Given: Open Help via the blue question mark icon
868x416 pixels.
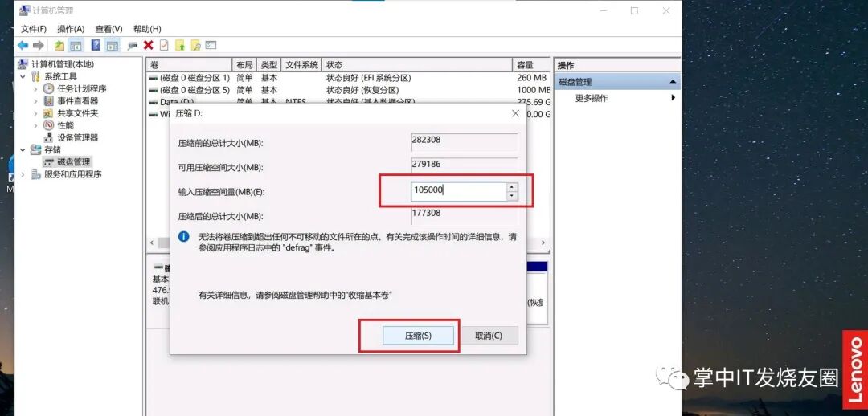Looking at the screenshot, I should tap(96, 45).
